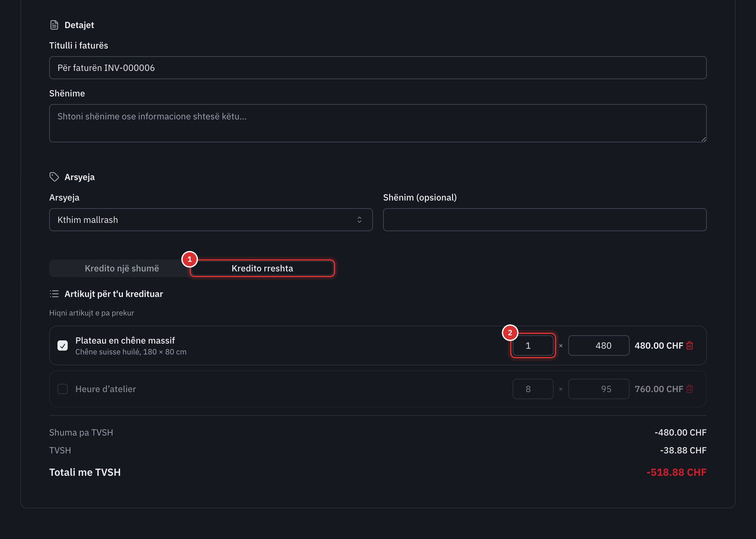Edit quantity 1 for Plateau en chêne massif
The width and height of the screenshot is (756, 539).
533,345
